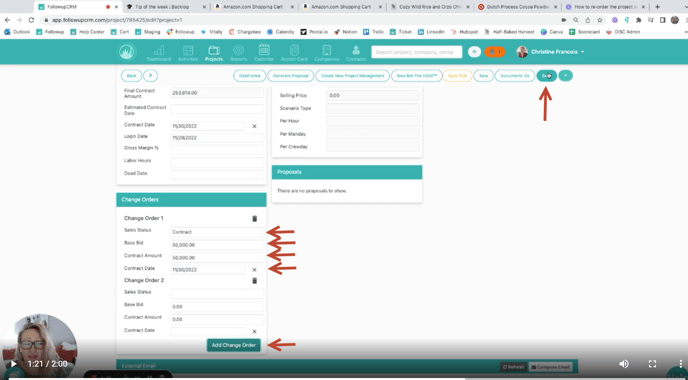
Task: Clear the top Contract Date field
Action: click(254, 126)
